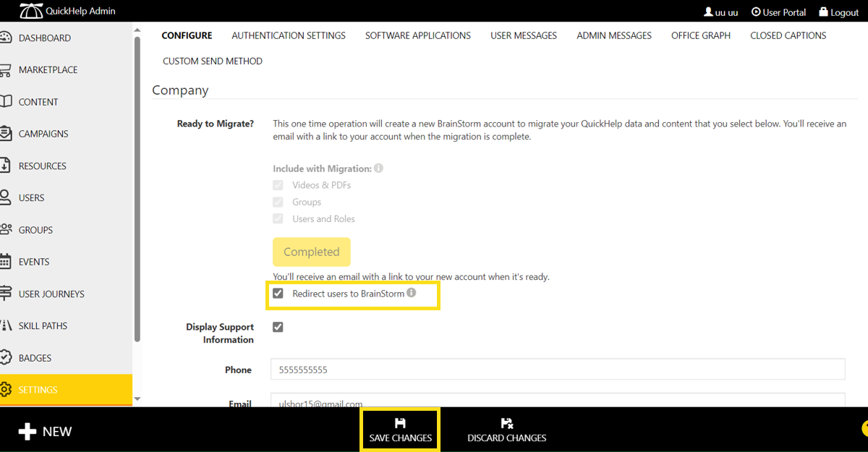868x452 pixels.
Task: Click the yellow Completed button
Action: 312,252
